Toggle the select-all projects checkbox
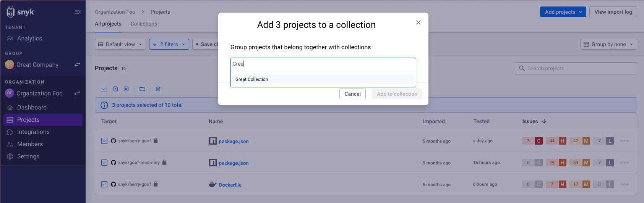 point(104,89)
